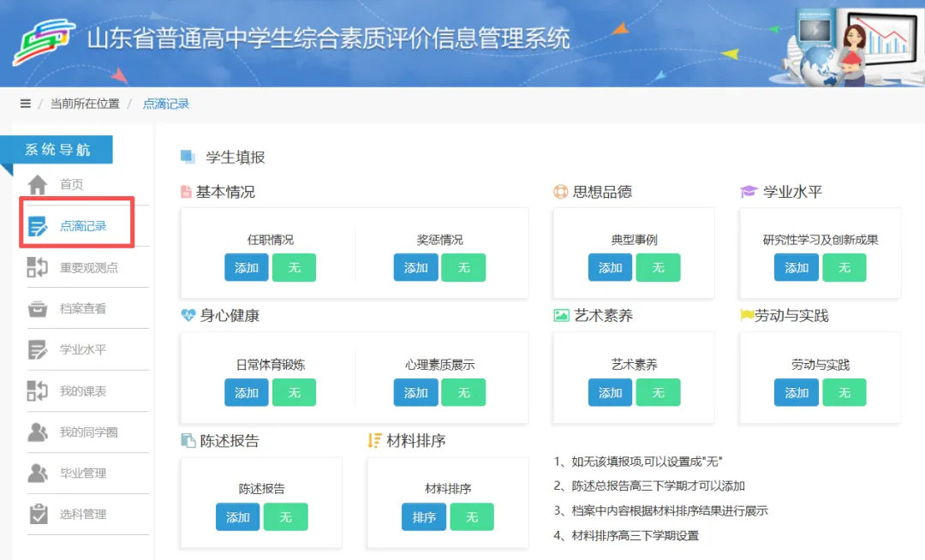925x560 pixels.
Task: Open 档案查看 in the sidebar
Action: 83,308
